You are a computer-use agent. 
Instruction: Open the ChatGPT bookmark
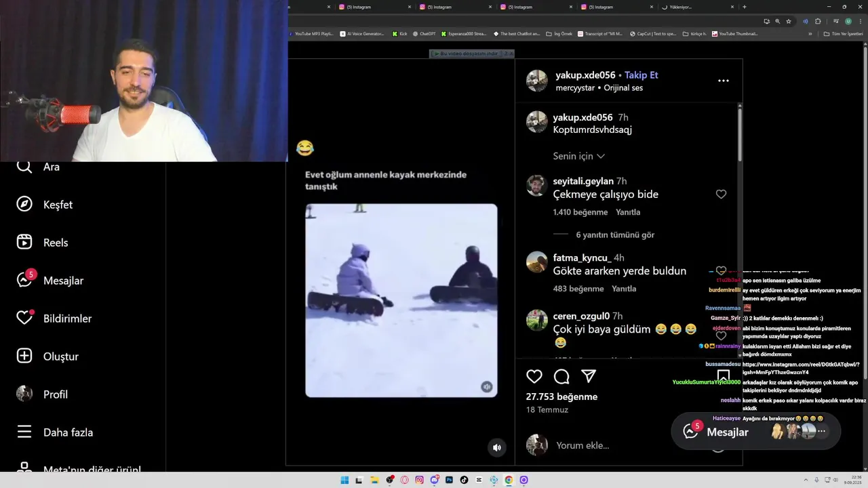[x=424, y=34]
